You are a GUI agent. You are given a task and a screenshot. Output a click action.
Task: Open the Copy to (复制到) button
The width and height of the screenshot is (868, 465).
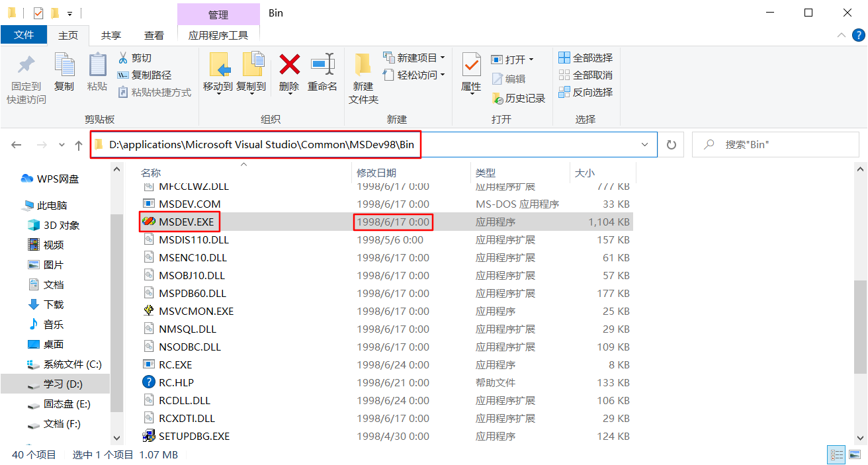pos(251,73)
